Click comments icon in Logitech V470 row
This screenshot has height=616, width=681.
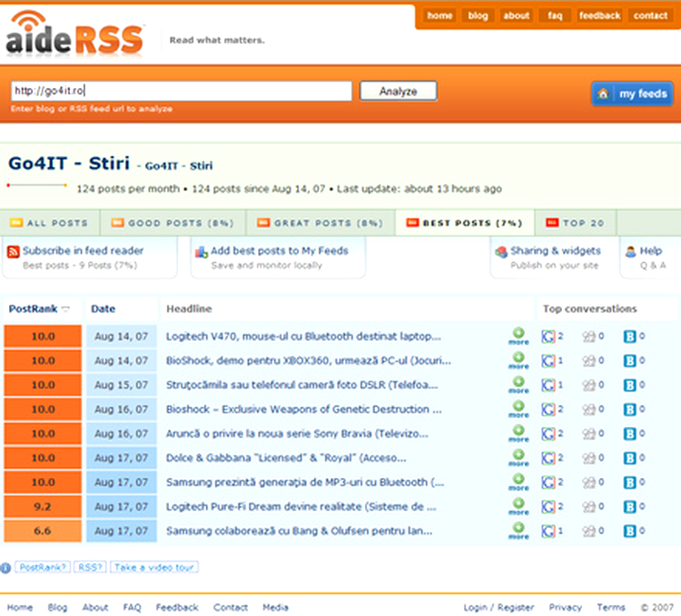[589, 336]
